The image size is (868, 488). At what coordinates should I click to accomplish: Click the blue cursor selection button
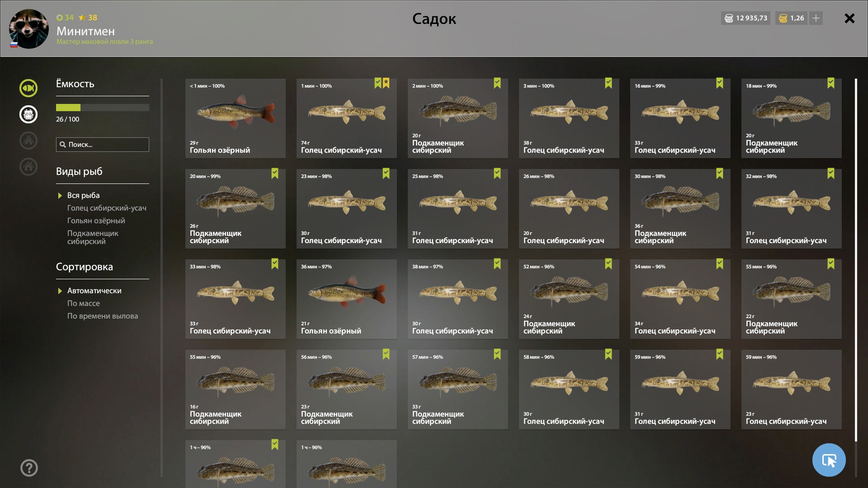829,460
